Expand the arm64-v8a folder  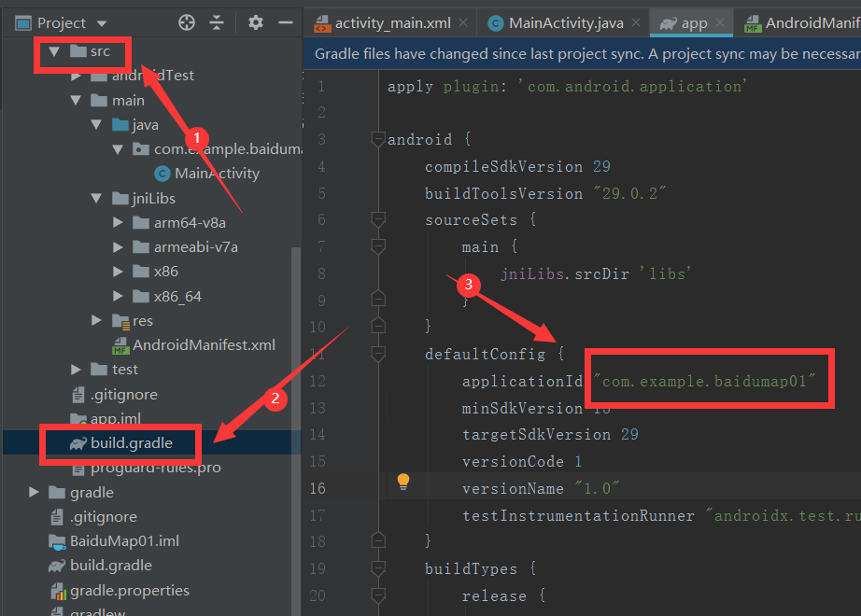pos(118,222)
